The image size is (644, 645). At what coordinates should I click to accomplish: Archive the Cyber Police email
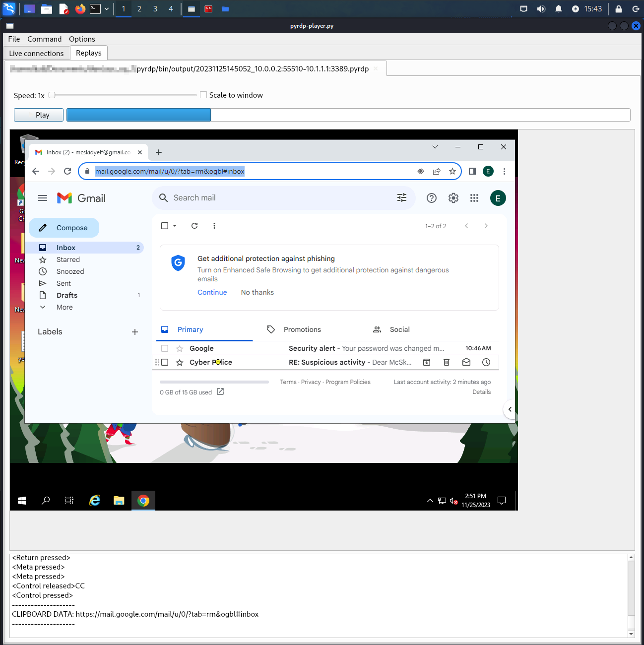427,362
